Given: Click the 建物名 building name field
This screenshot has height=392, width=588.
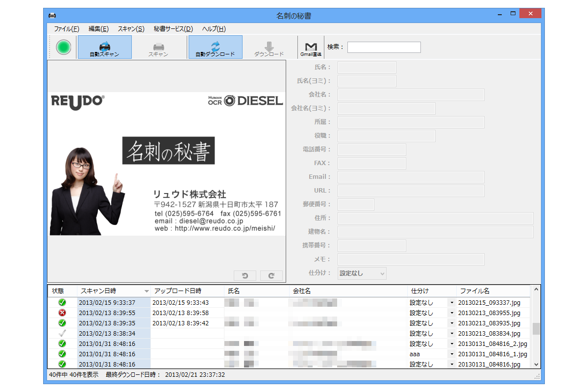Looking at the screenshot, I should pos(436,232).
